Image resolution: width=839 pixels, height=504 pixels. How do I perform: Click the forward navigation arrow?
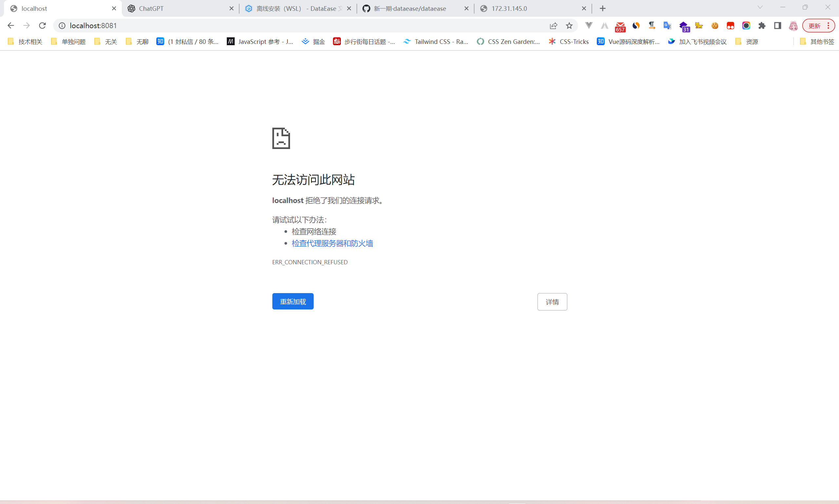pos(27,26)
